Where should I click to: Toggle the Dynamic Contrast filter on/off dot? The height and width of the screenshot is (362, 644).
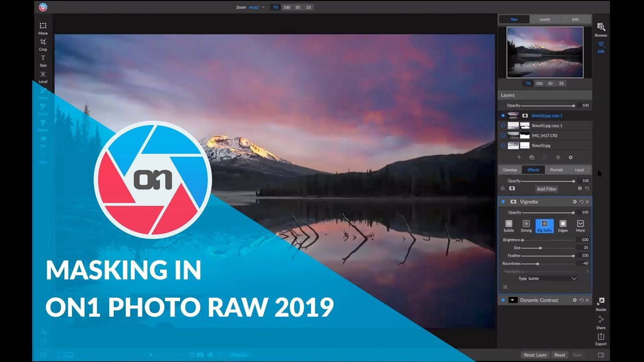tap(503, 300)
